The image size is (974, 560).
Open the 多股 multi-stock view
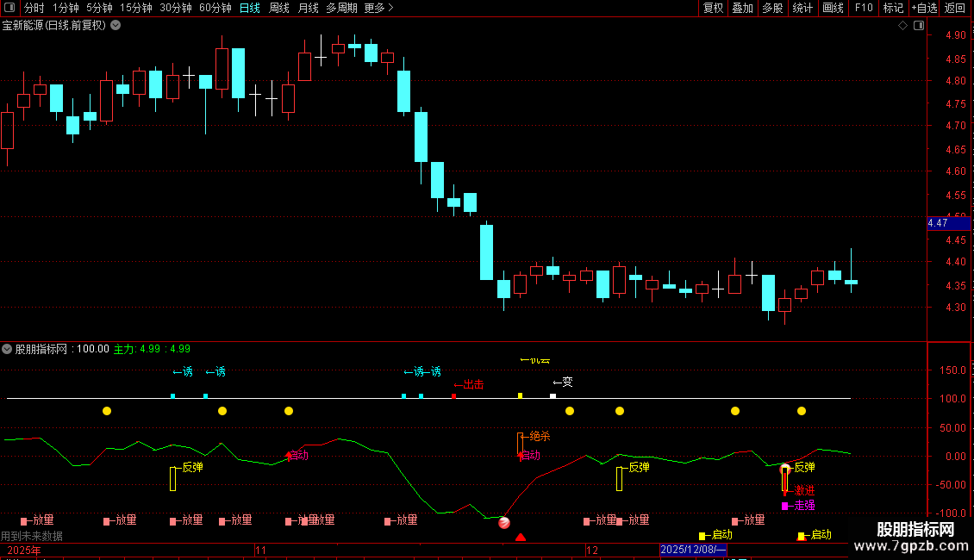click(773, 8)
